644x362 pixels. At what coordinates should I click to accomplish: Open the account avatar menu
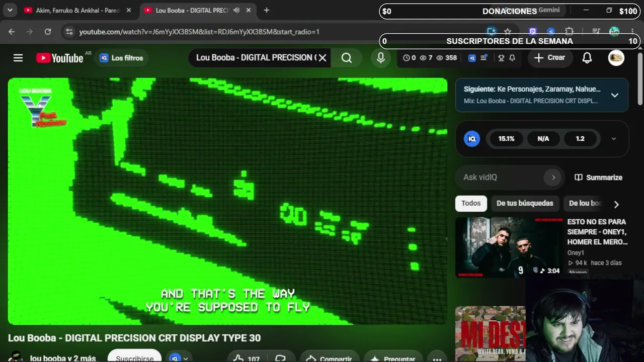click(616, 58)
